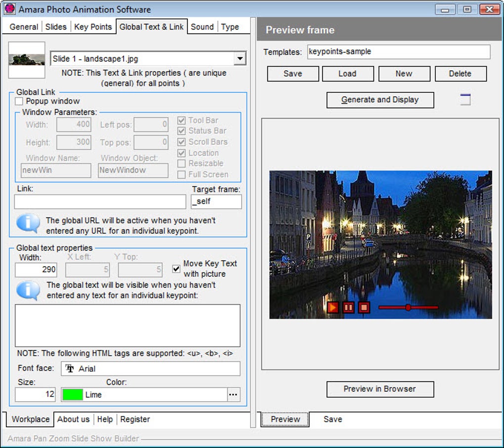Click Generate and Display button
The image size is (504, 448).
click(x=380, y=100)
